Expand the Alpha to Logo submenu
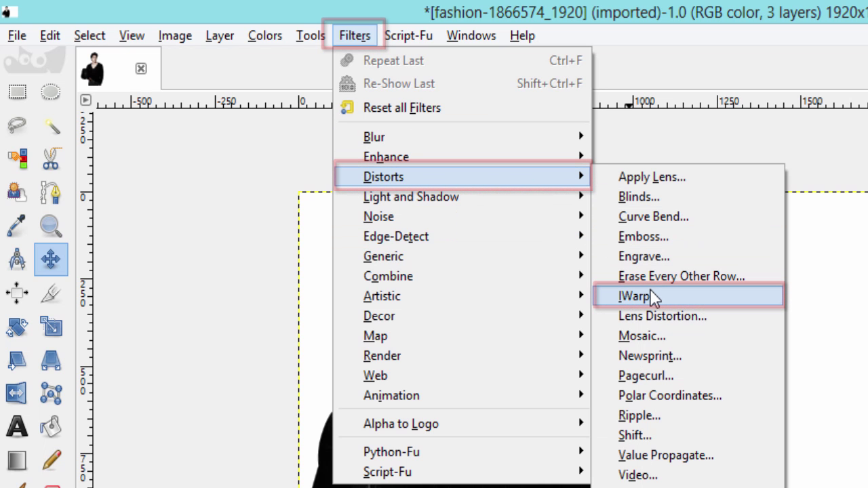 pos(463,424)
